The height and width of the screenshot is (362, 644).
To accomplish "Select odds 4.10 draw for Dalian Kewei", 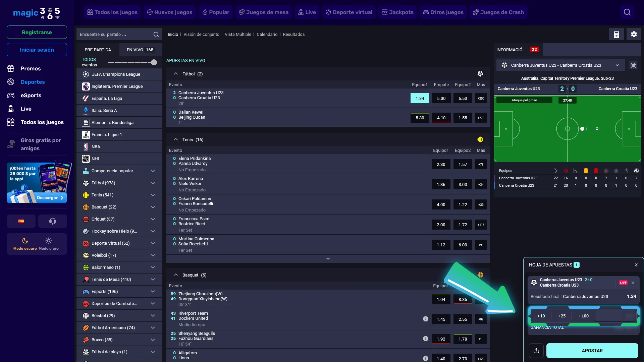I will tap(441, 118).
